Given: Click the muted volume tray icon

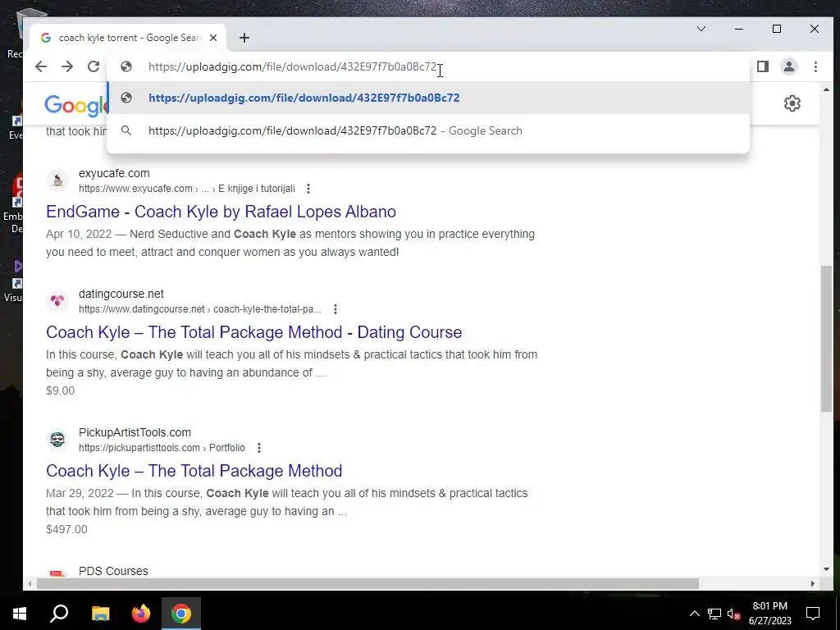Looking at the screenshot, I should [733, 614].
